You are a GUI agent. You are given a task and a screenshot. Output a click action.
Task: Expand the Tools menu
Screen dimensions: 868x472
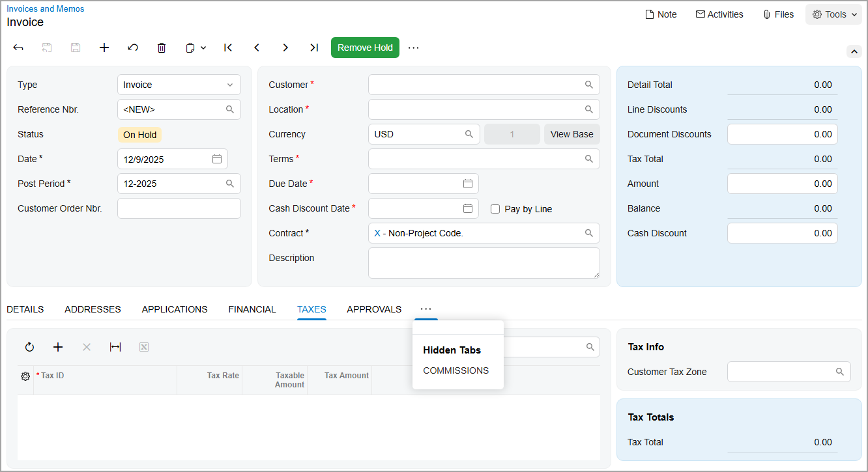[x=833, y=14]
